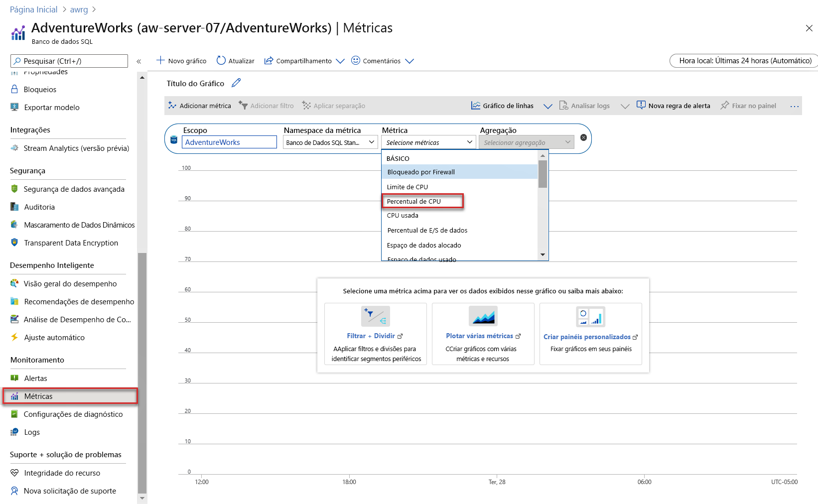
Task: Click the Adicionar filtro funnel icon
Action: (243, 106)
